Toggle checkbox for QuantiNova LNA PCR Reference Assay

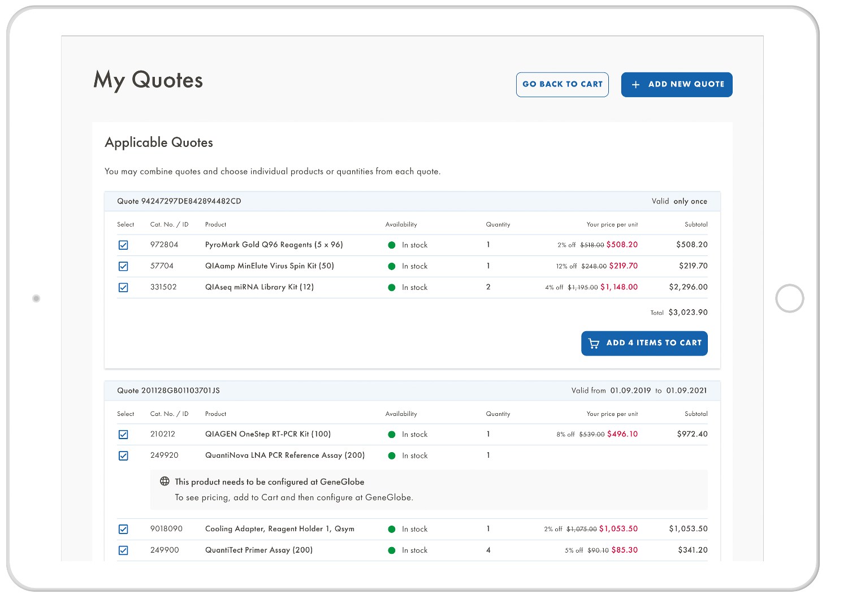point(123,456)
